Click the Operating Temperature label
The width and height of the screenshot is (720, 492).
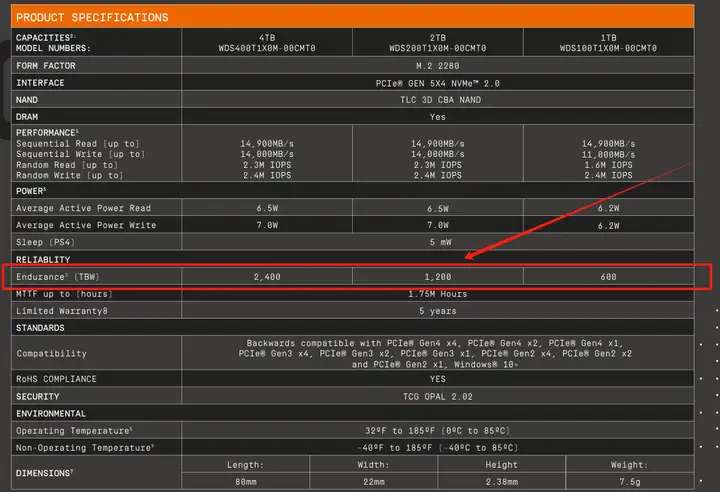click(73, 431)
